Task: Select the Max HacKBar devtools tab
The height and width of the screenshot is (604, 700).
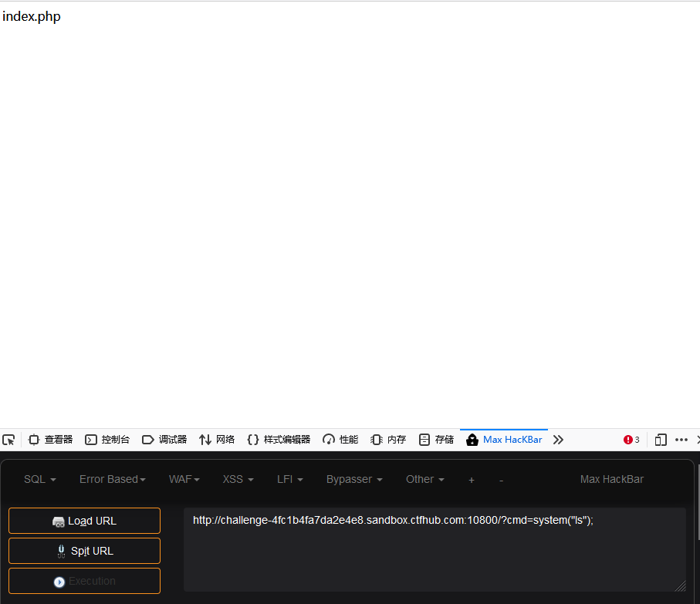Action: [504, 440]
